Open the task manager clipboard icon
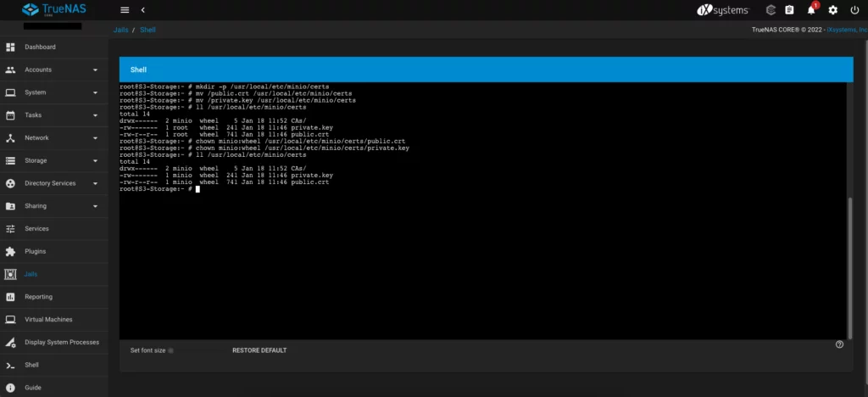Image resolution: width=868 pixels, height=397 pixels. pyautogui.click(x=789, y=9)
